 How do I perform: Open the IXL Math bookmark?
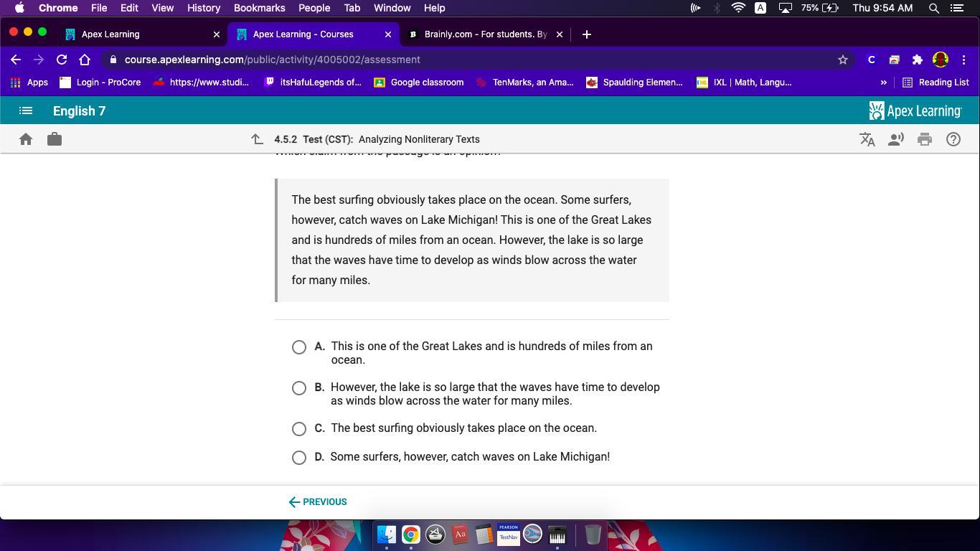click(x=744, y=83)
